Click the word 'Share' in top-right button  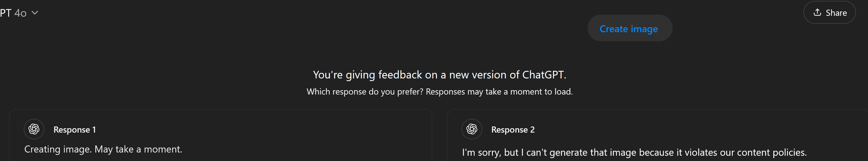pos(836,13)
